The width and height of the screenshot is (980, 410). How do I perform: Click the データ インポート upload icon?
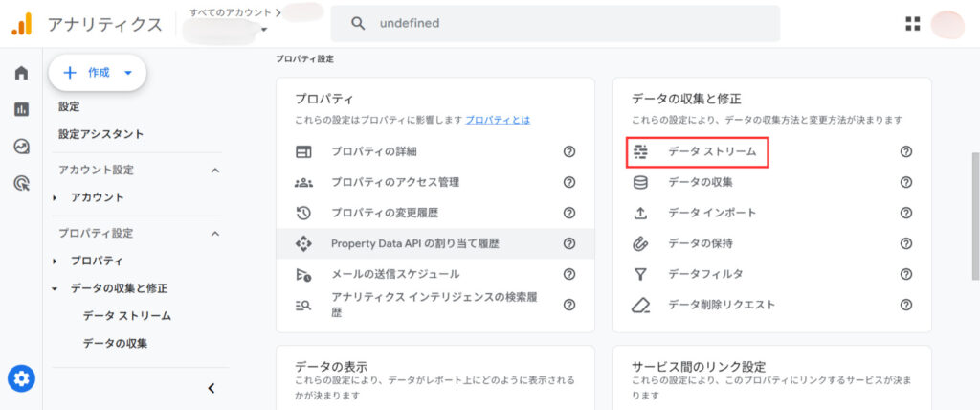click(640, 213)
